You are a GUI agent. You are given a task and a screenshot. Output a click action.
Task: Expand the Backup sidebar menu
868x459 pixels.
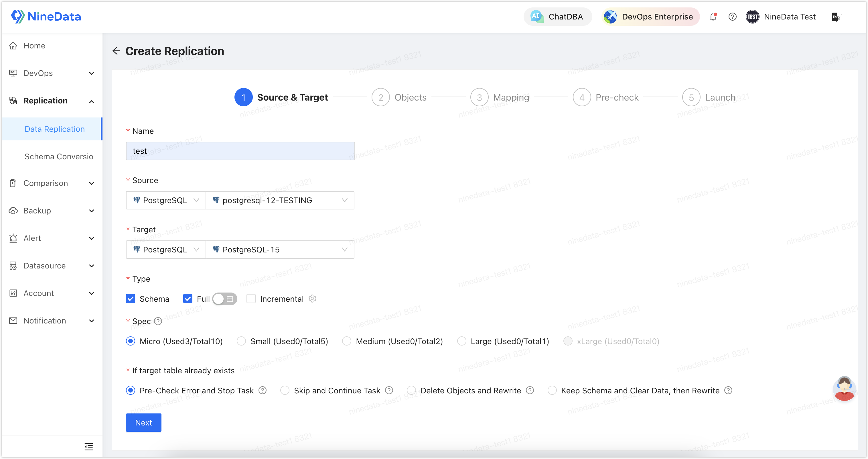(52, 211)
